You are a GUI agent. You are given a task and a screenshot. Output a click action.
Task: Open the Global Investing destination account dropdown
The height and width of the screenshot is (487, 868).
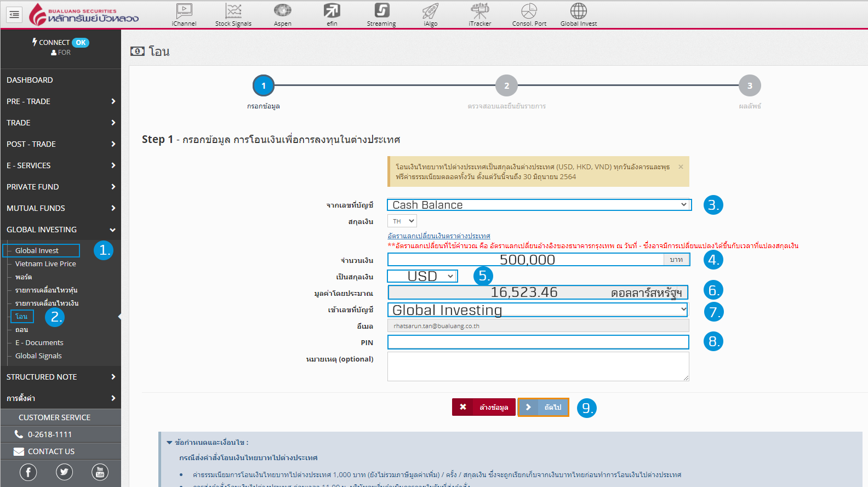pos(538,310)
